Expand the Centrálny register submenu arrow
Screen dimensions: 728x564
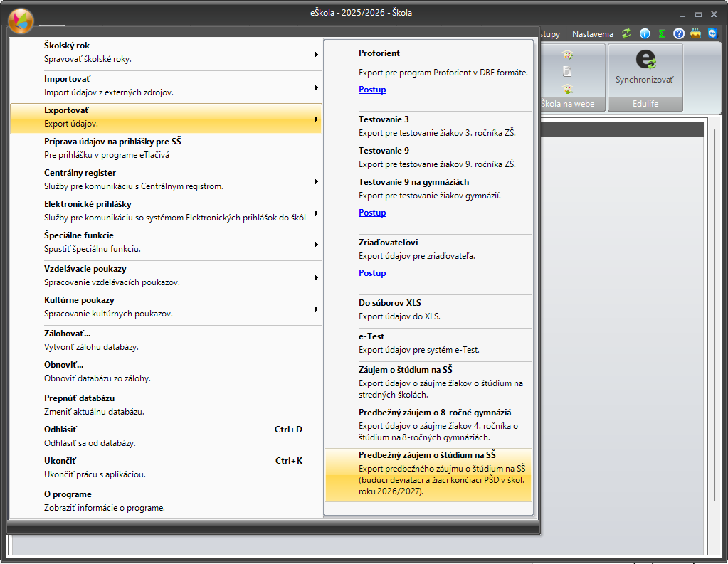click(x=316, y=181)
